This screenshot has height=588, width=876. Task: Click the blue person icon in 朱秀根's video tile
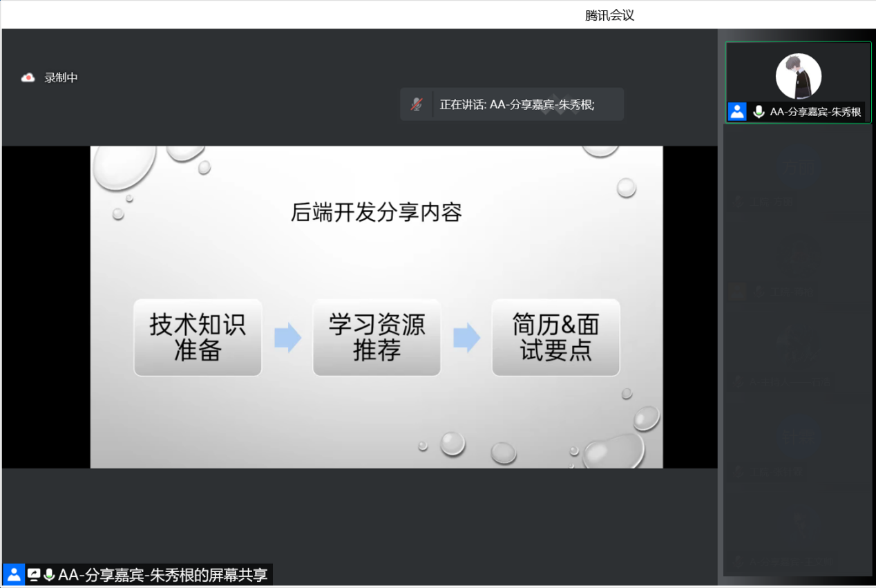click(x=737, y=112)
